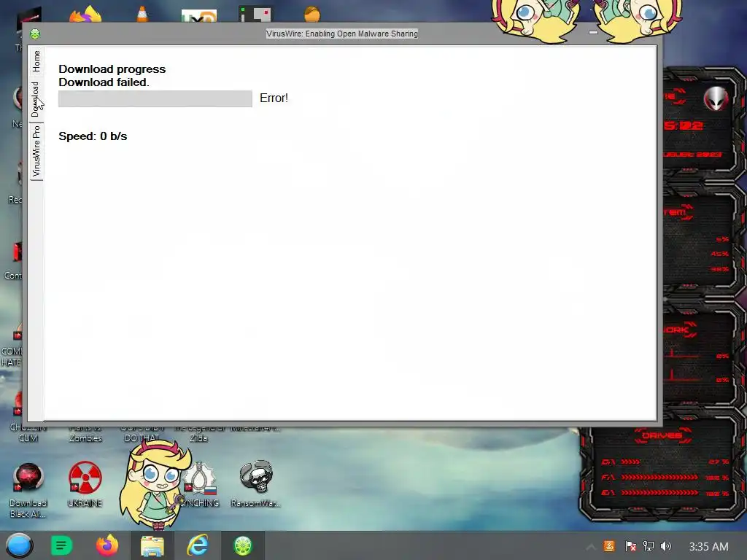Open the network tray icon
The width and height of the screenshot is (747, 560).
pyautogui.click(x=649, y=546)
